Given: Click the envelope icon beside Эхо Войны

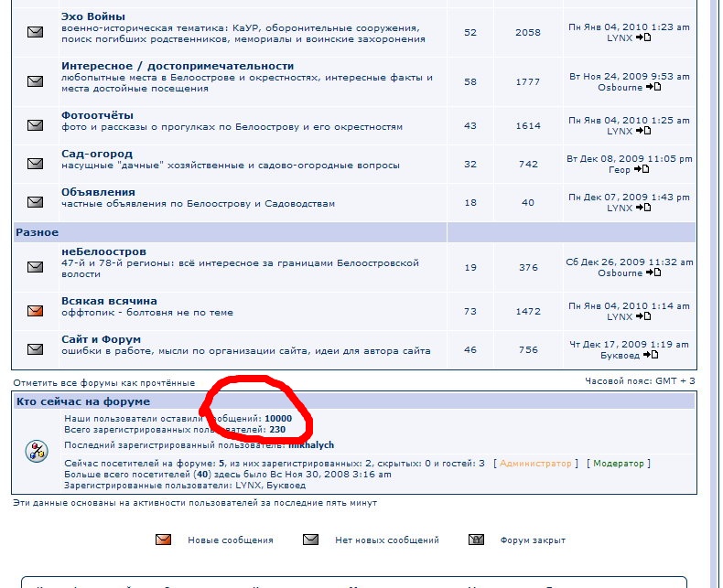Looking at the screenshot, I should pyautogui.click(x=35, y=32).
